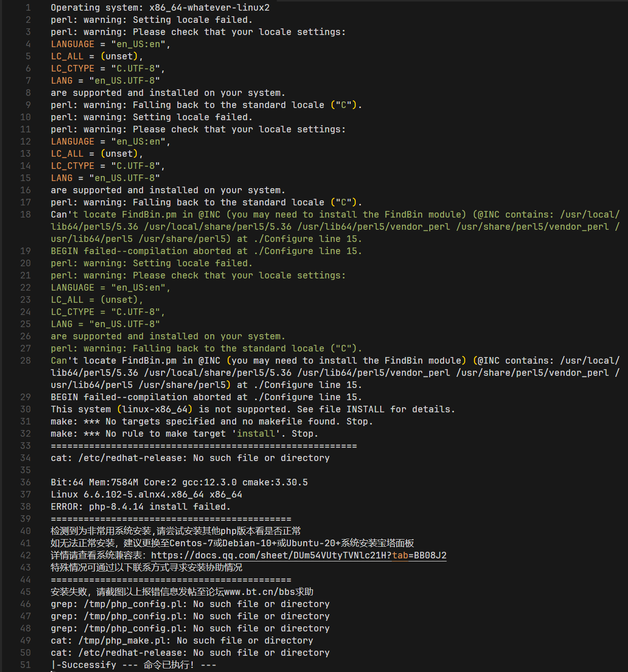The image size is (628, 672).
Task: Open the docs.qq.com sheet hyperlink
Action: pyautogui.click(x=299, y=555)
